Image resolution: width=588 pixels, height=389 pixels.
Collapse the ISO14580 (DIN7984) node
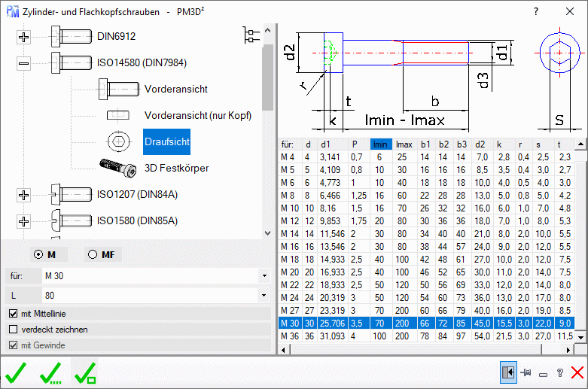[24, 63]
